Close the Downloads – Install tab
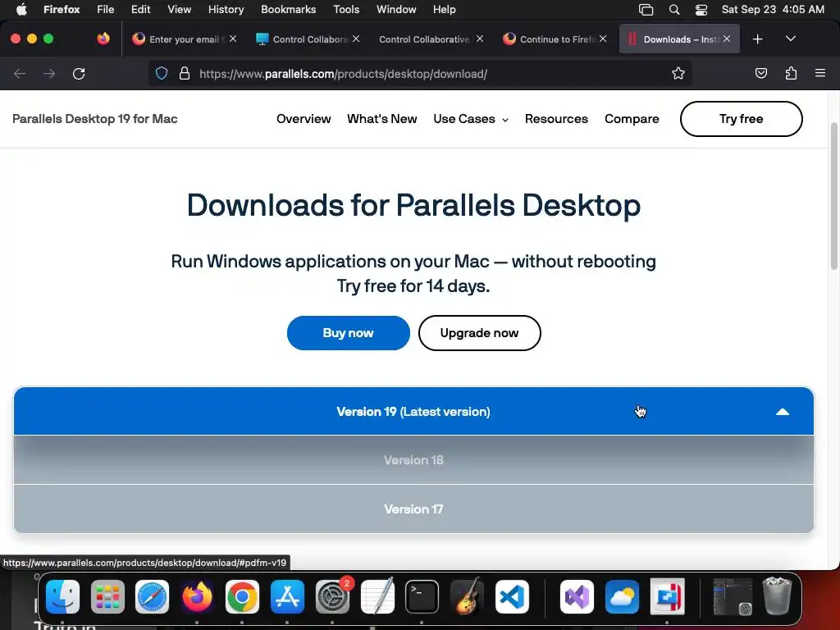 [727, 39]
